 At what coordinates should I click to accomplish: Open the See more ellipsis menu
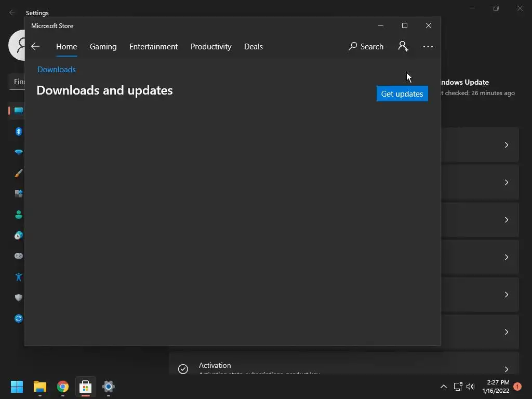click(x=428, y=46)
